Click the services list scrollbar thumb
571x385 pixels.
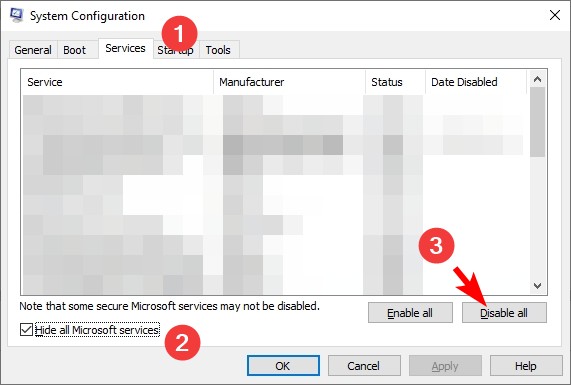537,122
